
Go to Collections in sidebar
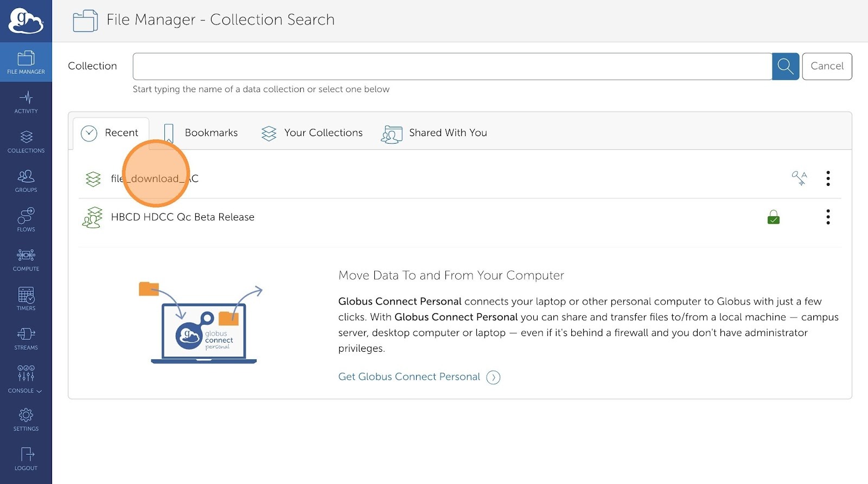point(26,142)
